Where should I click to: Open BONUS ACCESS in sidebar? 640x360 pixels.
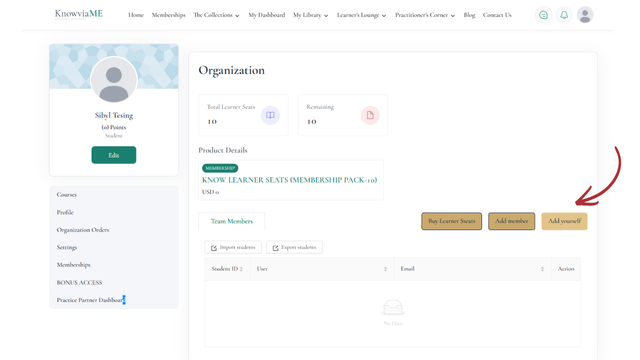point(79,282)
